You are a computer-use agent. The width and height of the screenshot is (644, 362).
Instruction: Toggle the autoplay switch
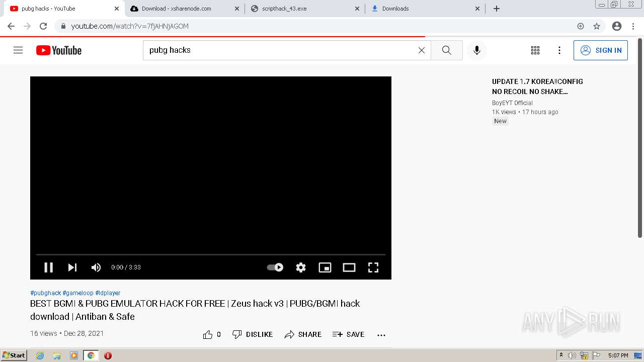coord(275,267)
